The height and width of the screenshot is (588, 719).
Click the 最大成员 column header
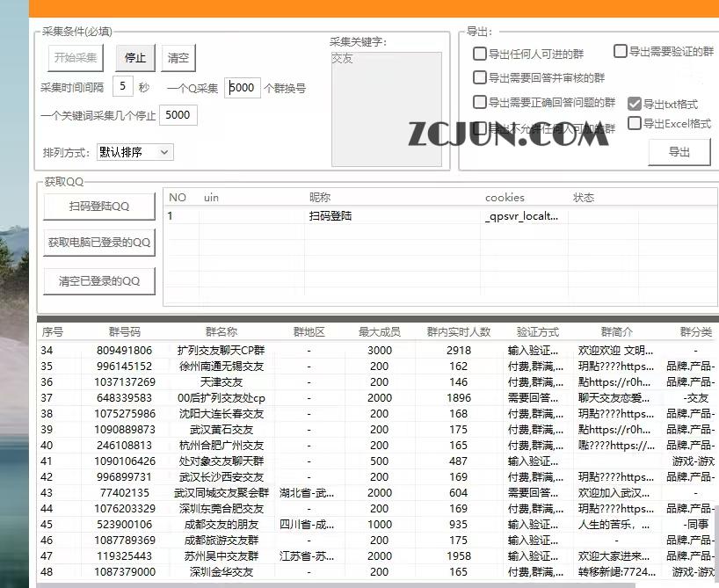379,332
